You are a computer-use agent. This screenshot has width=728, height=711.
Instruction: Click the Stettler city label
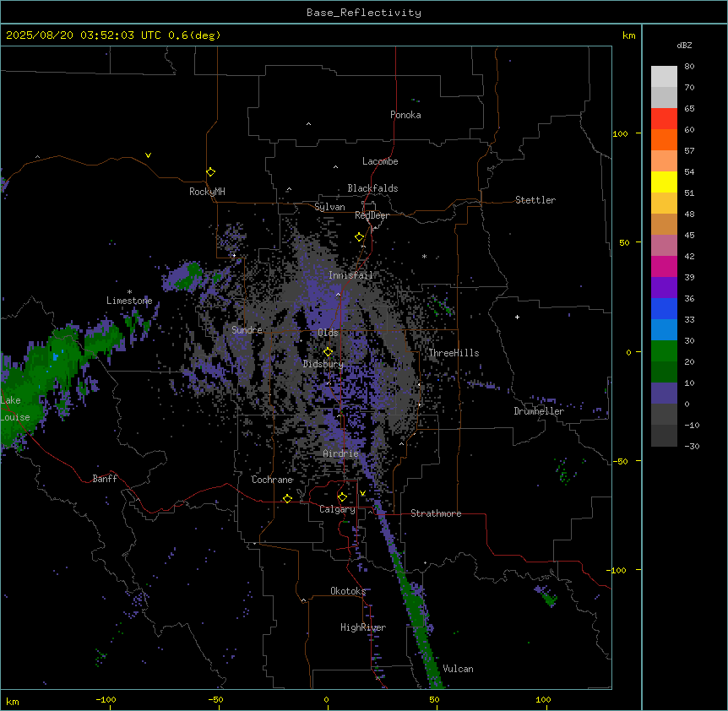pyautogui.click(x=535, y=200)
